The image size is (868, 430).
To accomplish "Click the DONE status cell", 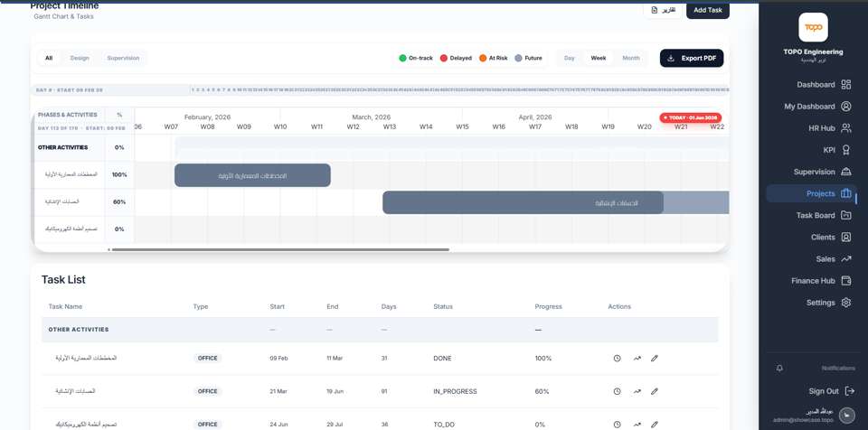I will [x=442, y=359].
